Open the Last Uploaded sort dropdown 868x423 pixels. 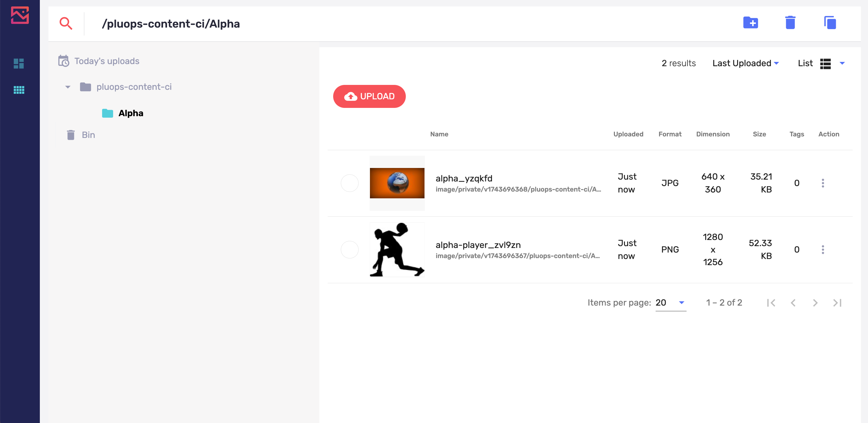point(745,63)
